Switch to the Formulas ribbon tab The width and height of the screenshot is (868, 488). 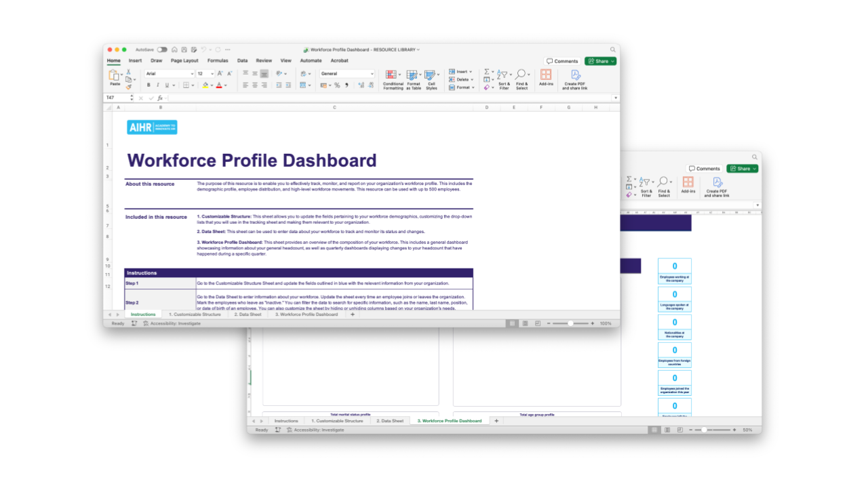(x=218, y=60)
